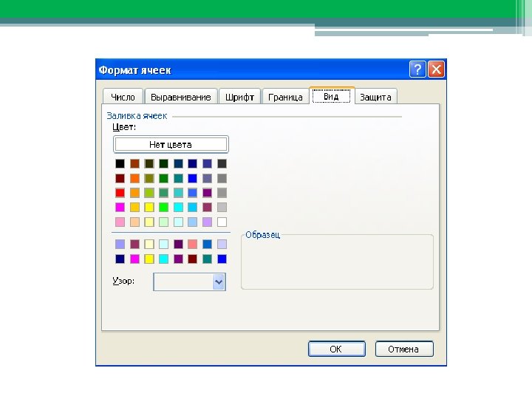This screenshot has height=399, width=532.
Task: Pick the sky blue swatch beside turquoise
Action: (x=192, y=208)
